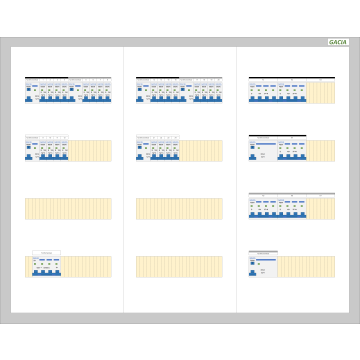The image size is (360, 360).
Task: Select the empty third rail in left enclosure
Action: [x=68, y=209]
